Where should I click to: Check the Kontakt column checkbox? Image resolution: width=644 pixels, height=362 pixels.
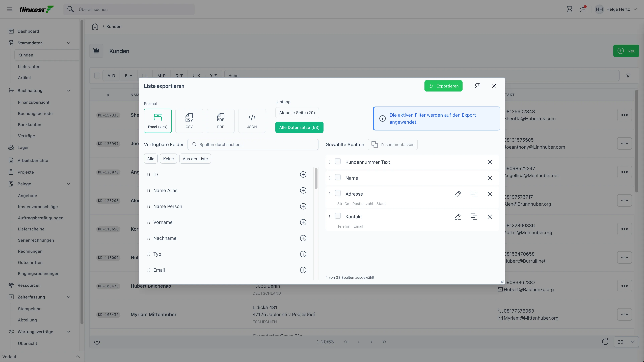point(338,216)
